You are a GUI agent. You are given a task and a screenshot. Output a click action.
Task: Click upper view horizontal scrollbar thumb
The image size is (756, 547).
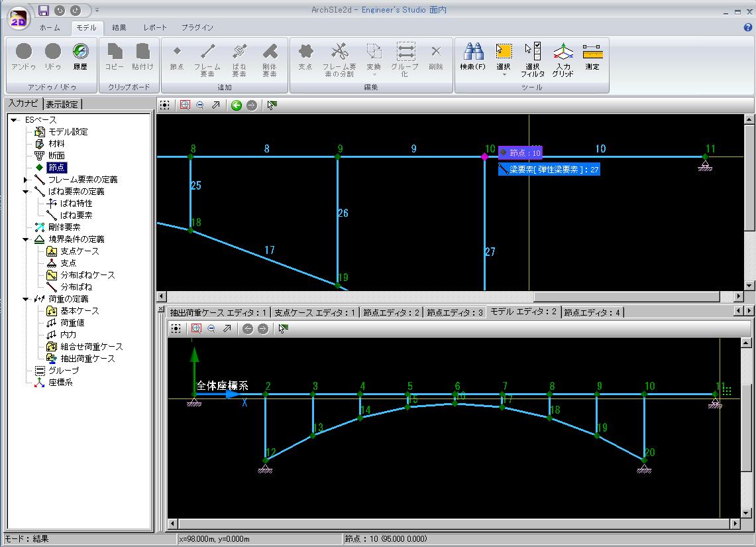(x=626, y=296)
